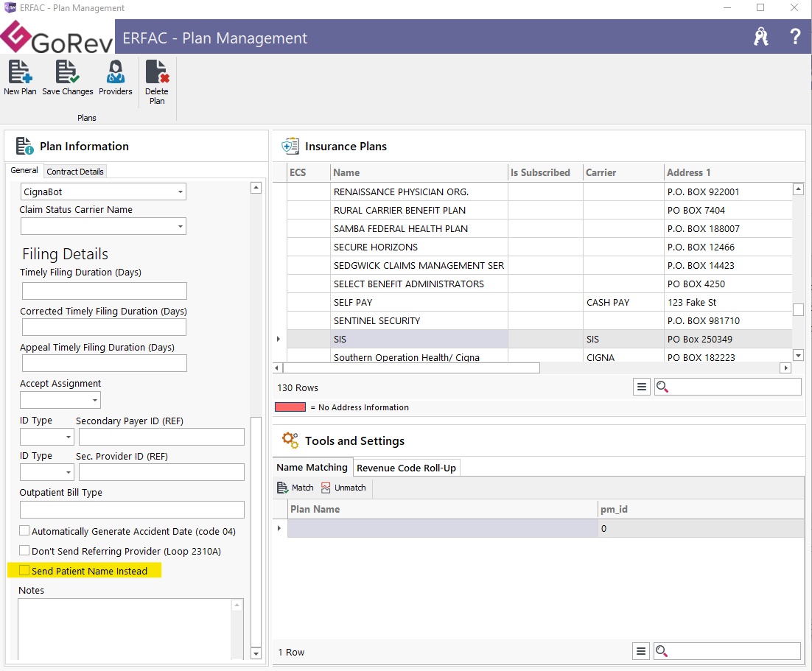
Task: Select the Revenue Code Roll-Up tab
Action: pyautogui.click(x=407, y=468)
